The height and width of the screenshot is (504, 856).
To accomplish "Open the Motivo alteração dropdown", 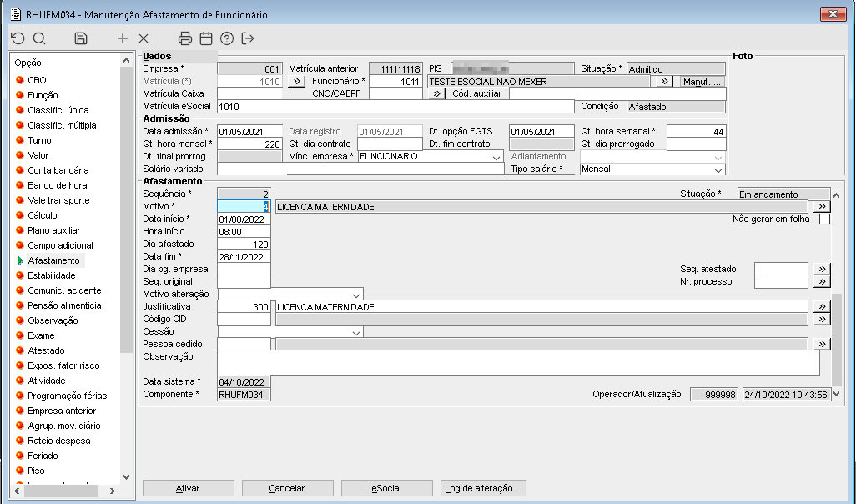I will 356,295.
